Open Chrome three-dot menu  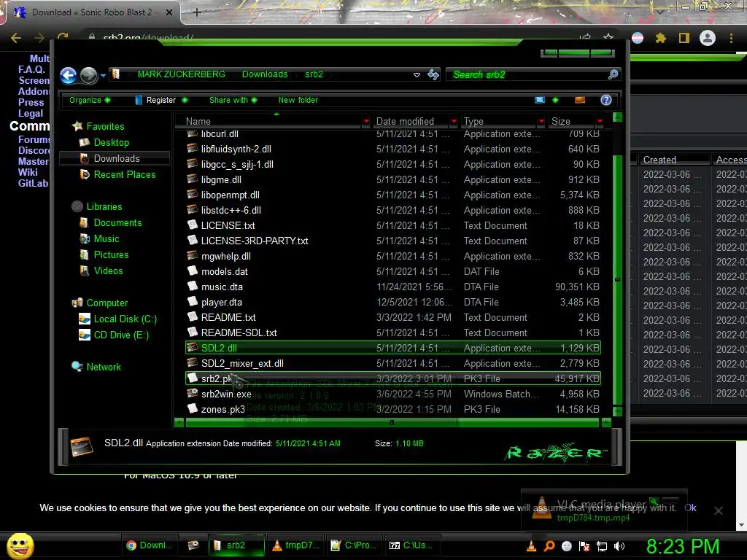coord(731,38)
